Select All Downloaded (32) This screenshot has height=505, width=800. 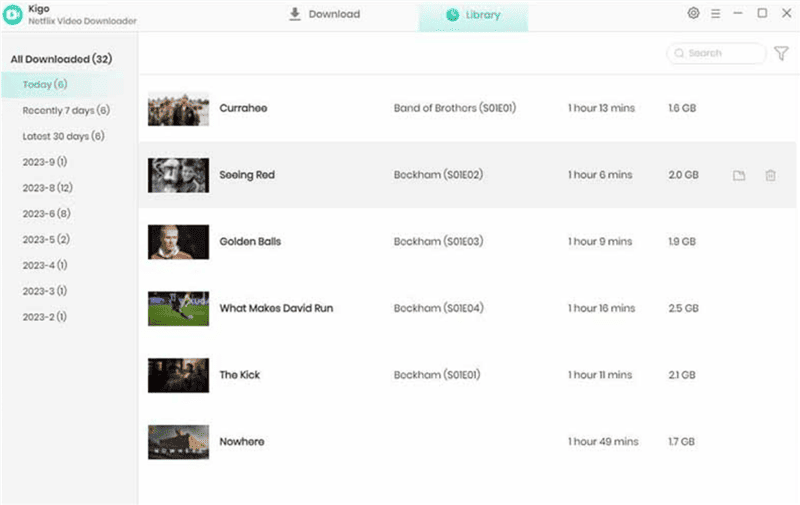tap(61, 59)
